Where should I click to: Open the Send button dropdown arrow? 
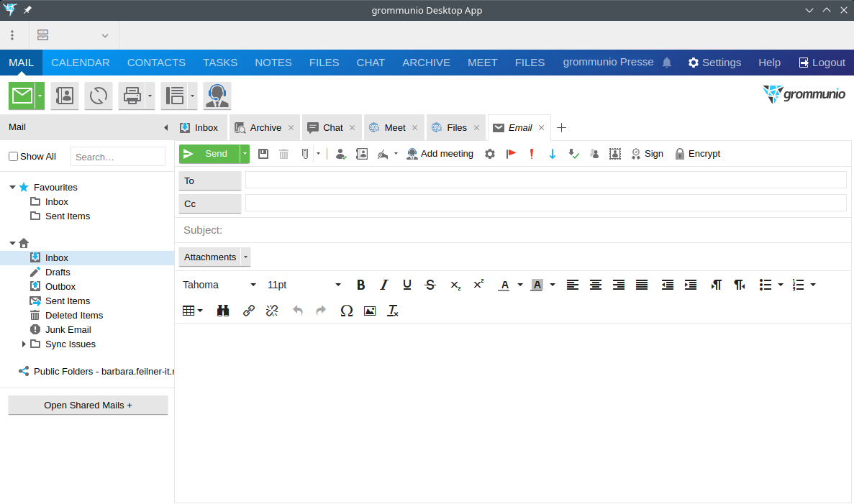point(245,154)
